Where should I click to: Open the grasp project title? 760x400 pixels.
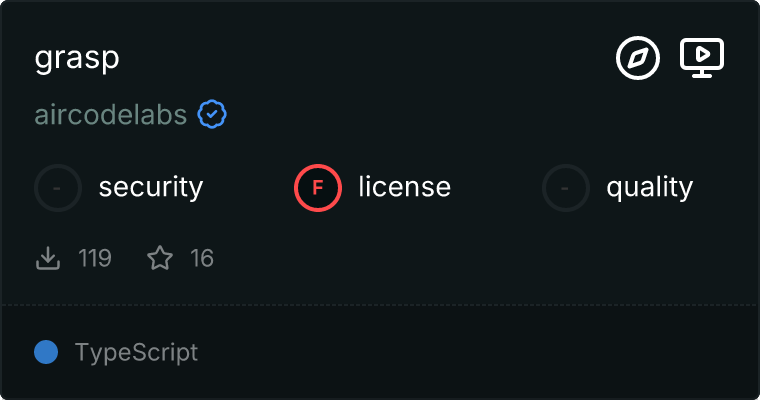click(77, 58)
